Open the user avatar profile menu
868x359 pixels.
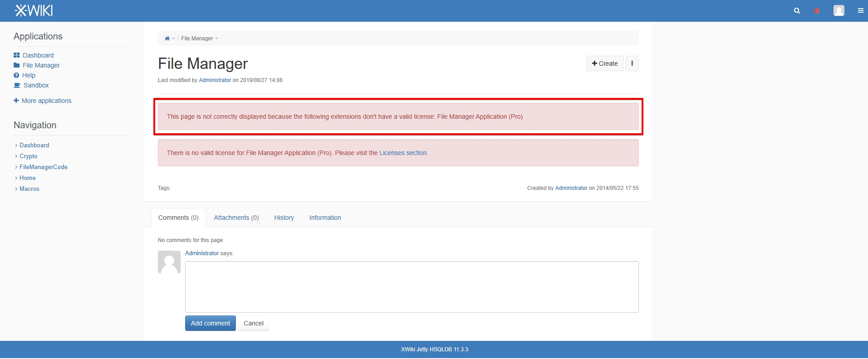[839, 10]
